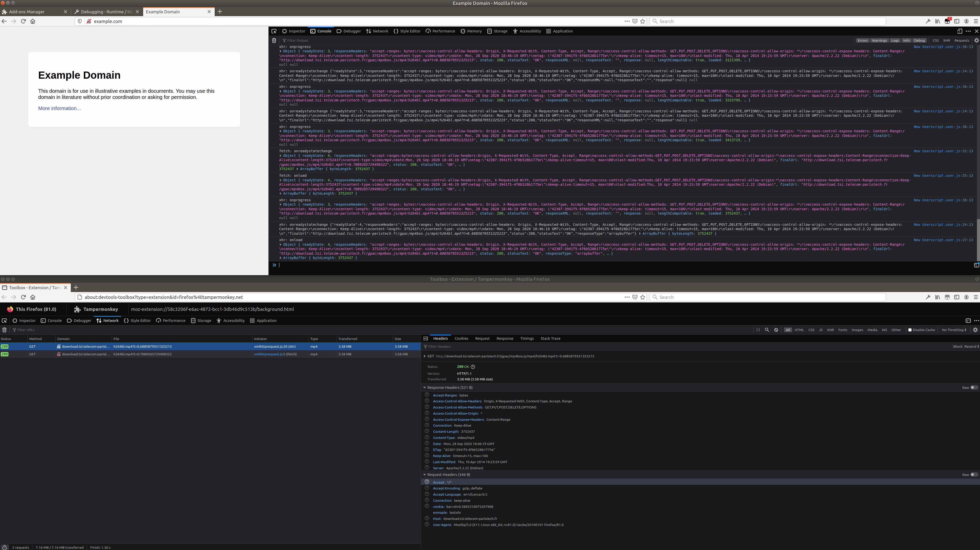The width and height of the screenshot is (980, 550).
Task: Click the Block button in headers panel
Action: point(958,346)
